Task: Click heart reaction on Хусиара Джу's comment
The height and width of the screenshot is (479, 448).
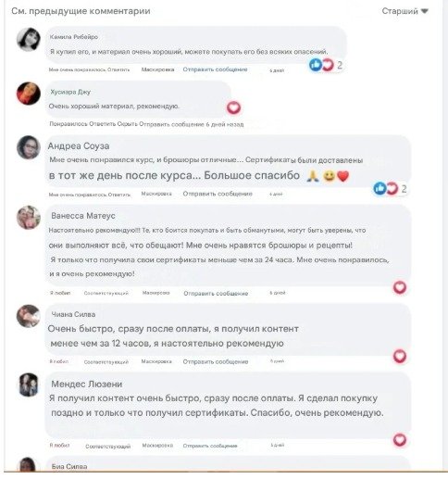Action: point(233,107)
